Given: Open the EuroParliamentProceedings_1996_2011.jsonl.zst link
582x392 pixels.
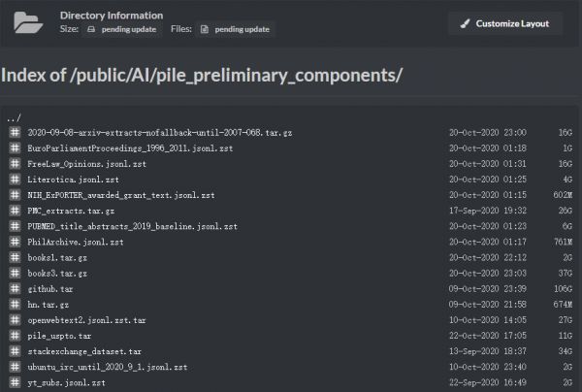Looking at the screenshot, I should [x=130, y=148].
